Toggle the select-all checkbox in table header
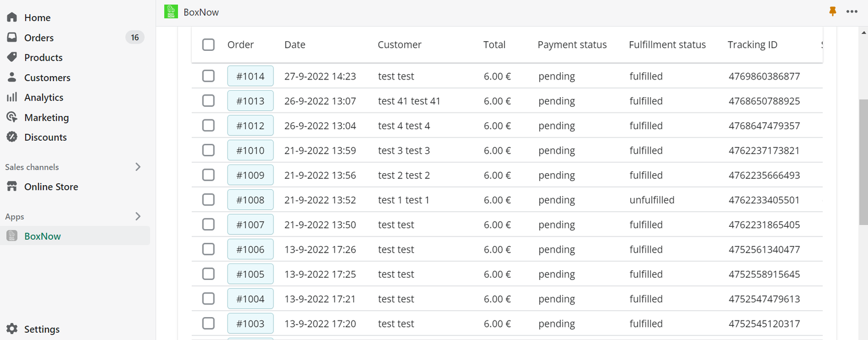This screenshot has width=868, height=340. [208, 45]
